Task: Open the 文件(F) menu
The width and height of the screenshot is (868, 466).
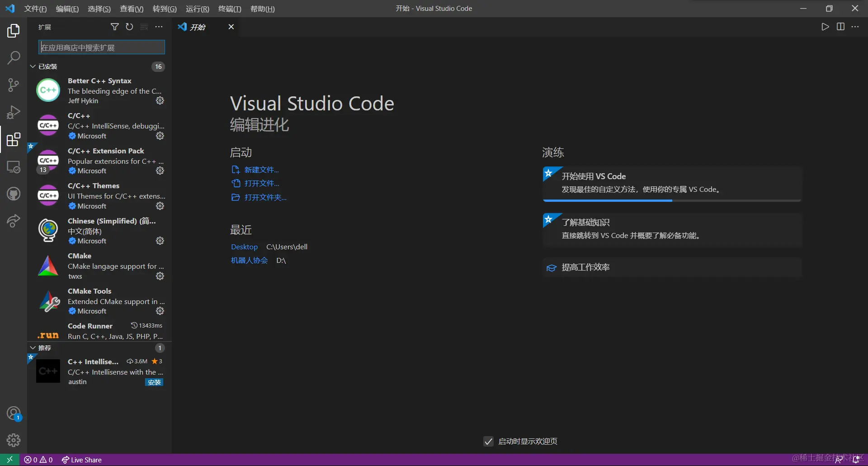Action: [35, 9]
